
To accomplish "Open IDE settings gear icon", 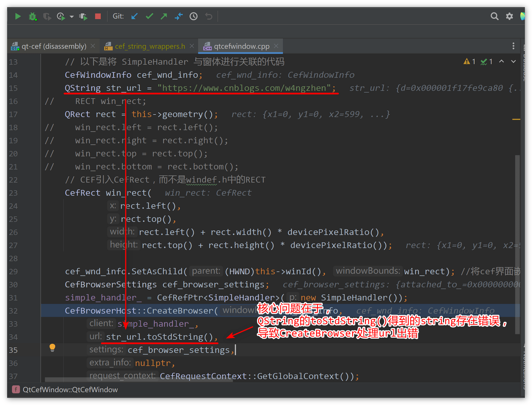I will click(x=509, y=16).
